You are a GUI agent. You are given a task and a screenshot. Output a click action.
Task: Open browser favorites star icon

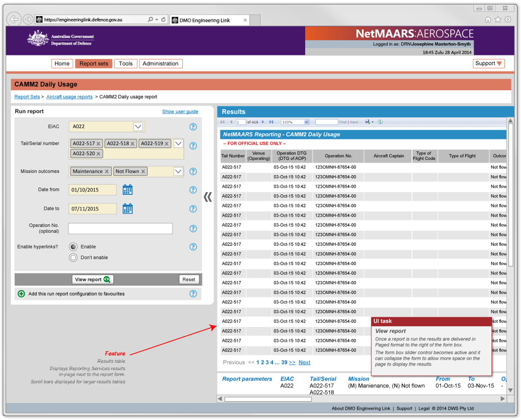pos(498,20)
